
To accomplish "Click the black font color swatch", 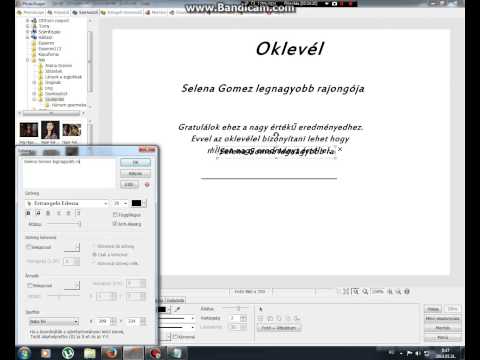I will click(x=136, y=203).
